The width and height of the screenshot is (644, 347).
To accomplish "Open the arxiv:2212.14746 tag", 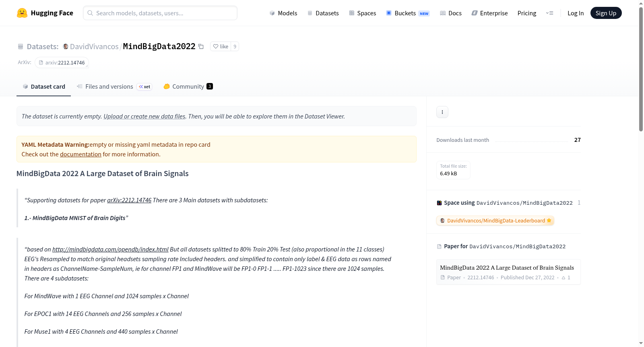I will coord(62,62).
